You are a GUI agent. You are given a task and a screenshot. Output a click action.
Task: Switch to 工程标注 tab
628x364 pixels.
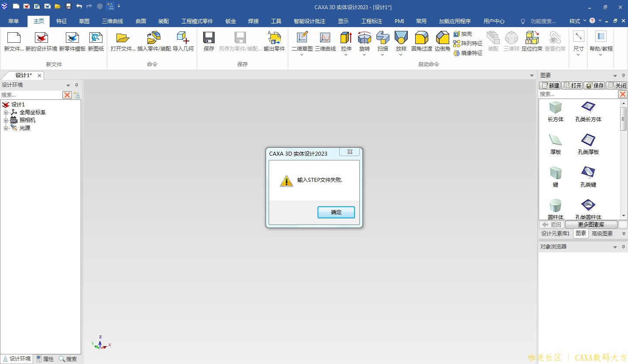(x=372, y=21)
